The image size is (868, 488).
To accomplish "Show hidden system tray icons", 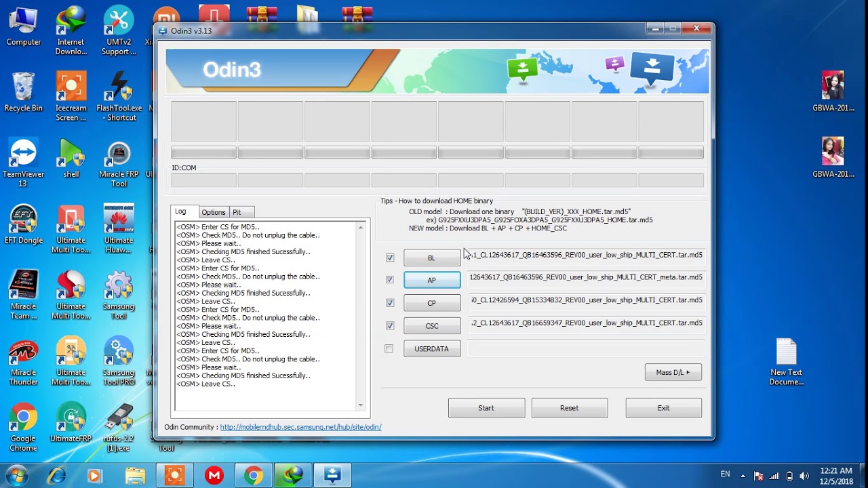I will (743, 476).
